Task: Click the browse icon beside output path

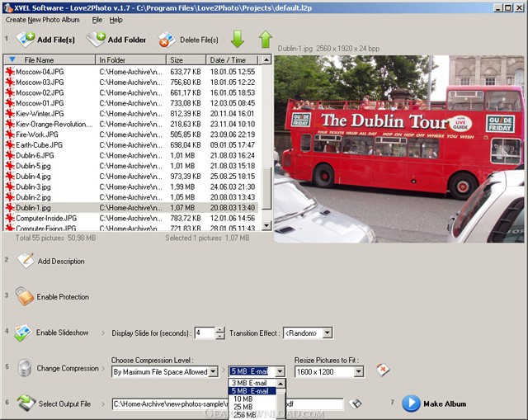Action: 356,403
